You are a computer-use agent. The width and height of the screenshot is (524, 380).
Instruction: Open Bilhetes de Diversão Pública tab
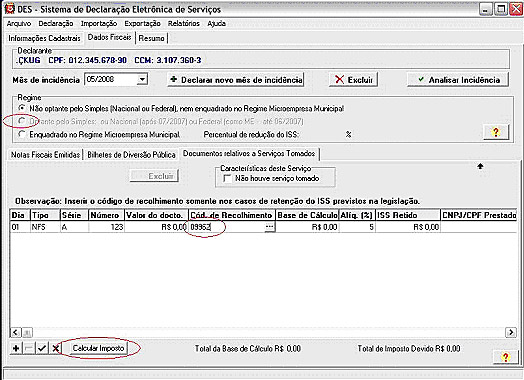click(131, 155)
